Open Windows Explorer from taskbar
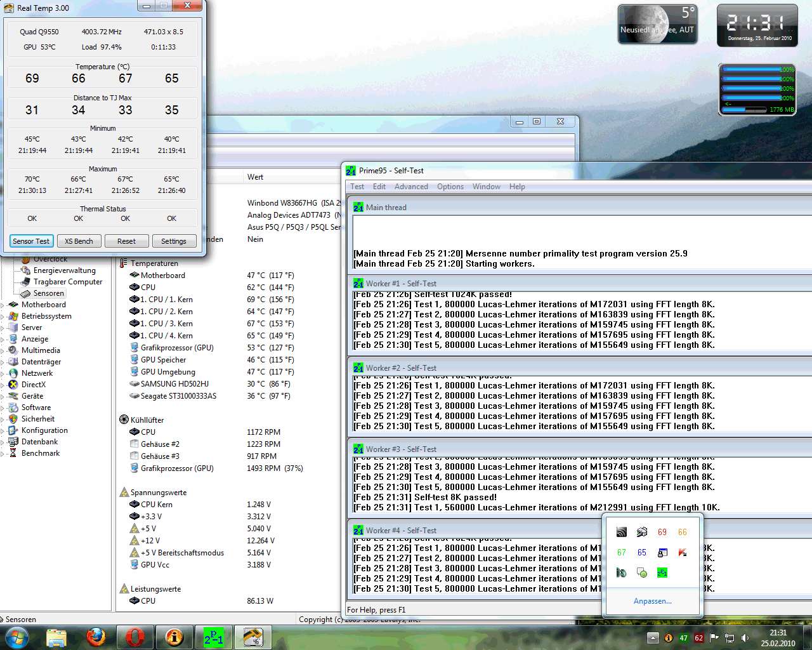 [x=56, y=637]
